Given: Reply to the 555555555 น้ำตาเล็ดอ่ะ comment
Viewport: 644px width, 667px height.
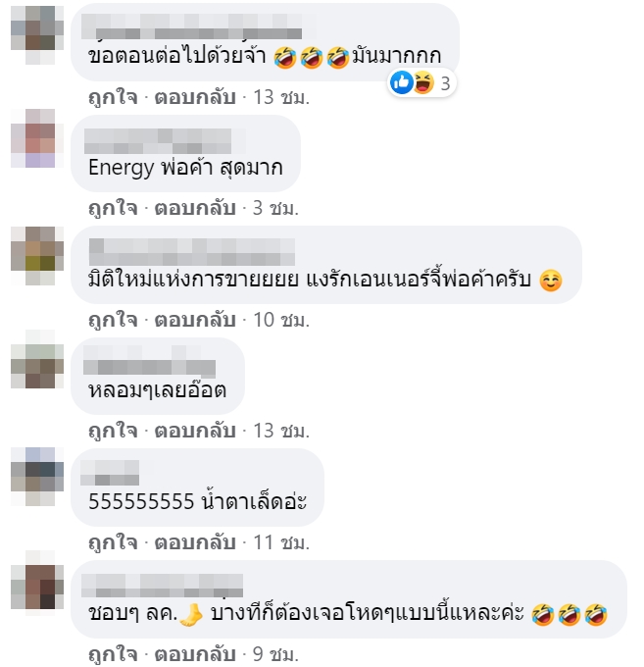Looking at the screenshot, I should 195,542.
